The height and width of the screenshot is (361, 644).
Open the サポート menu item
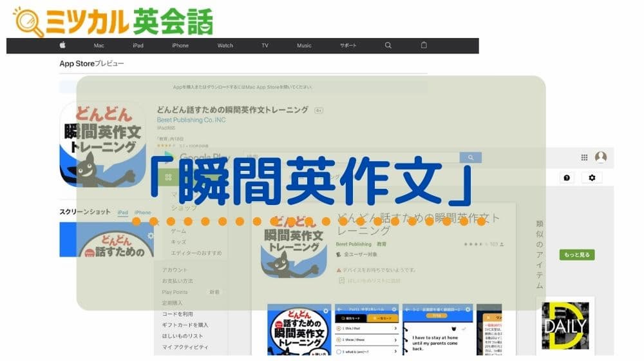[348, 46]
